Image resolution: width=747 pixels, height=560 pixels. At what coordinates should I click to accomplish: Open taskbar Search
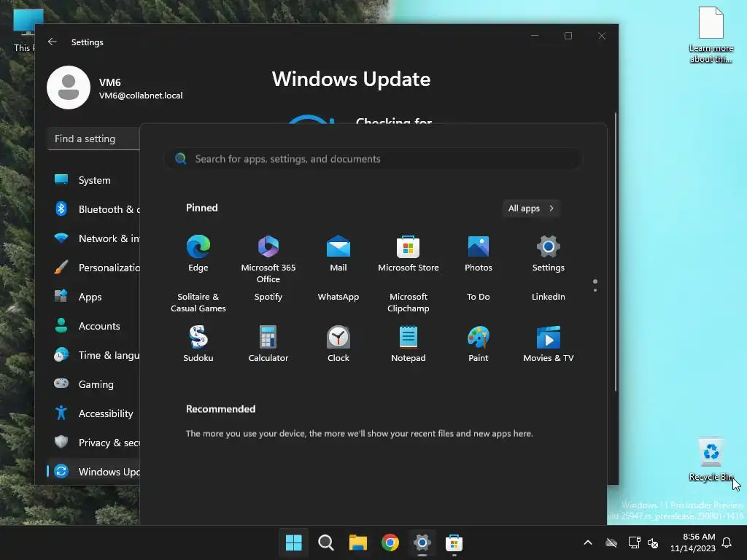tap(326, 542)
